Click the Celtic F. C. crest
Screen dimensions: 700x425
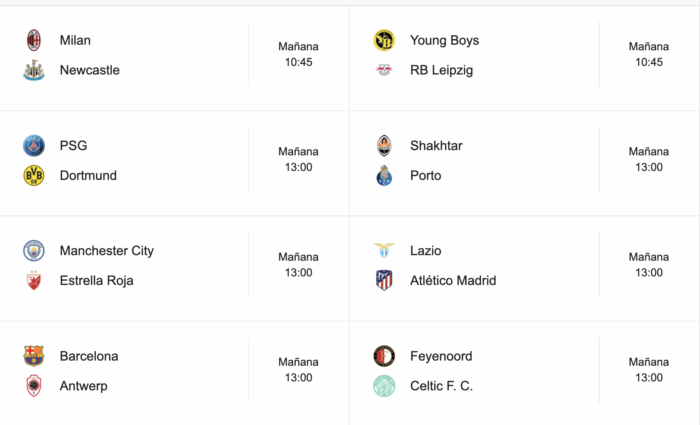(384, 386)
